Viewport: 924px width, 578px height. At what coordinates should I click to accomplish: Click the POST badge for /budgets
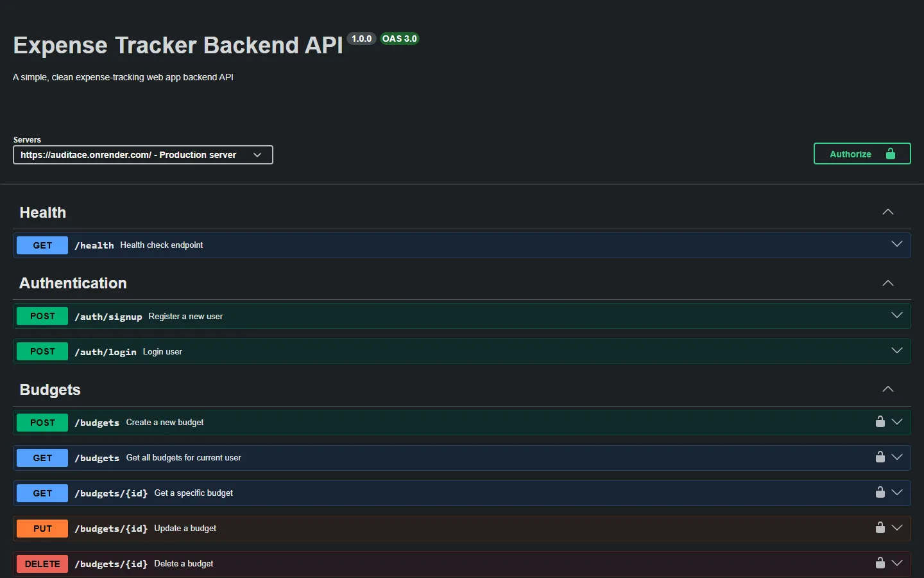pyautogui.click(x=42, y=423)
